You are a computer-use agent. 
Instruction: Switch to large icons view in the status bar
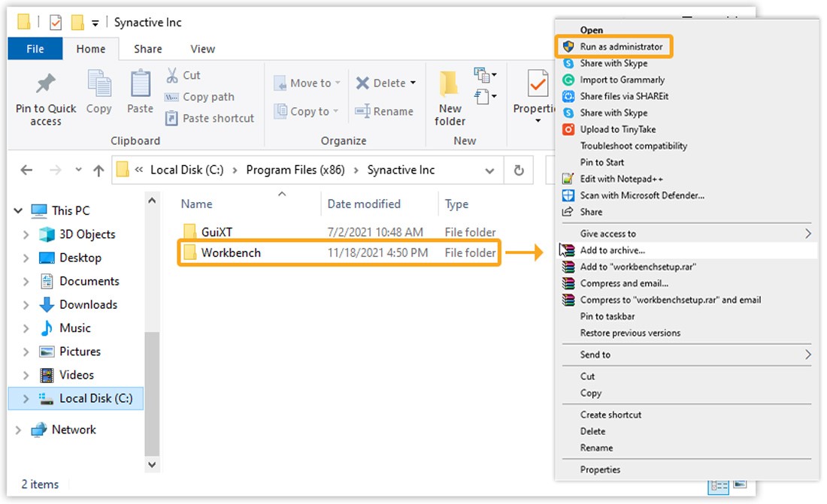click(740, 484)
